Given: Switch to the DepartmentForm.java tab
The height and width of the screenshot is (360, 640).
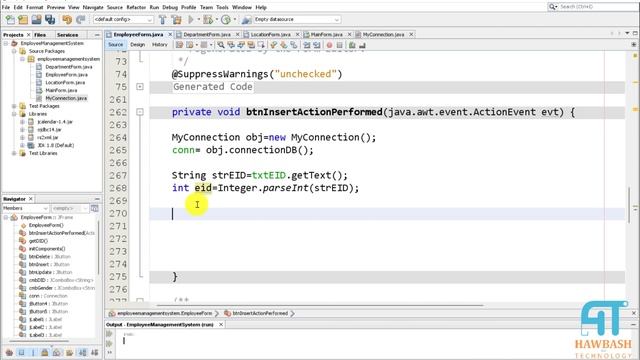Looking at the screenshot, I should 207,34.
